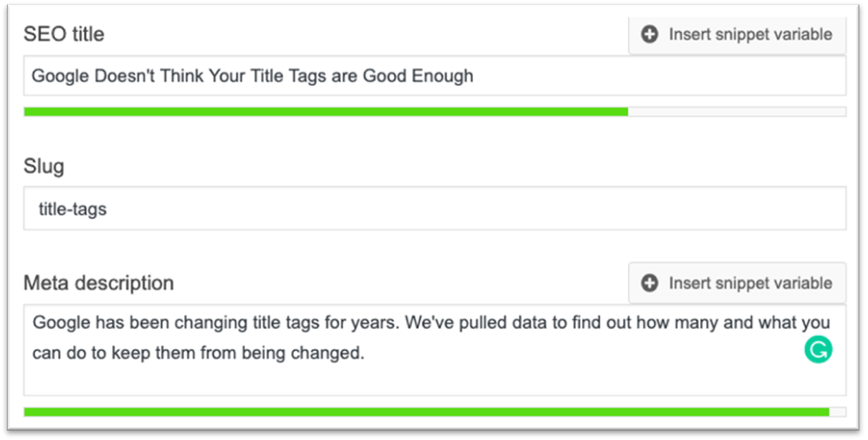
Task: Click empty space below Meta description text
Action: tap(434, 381)
